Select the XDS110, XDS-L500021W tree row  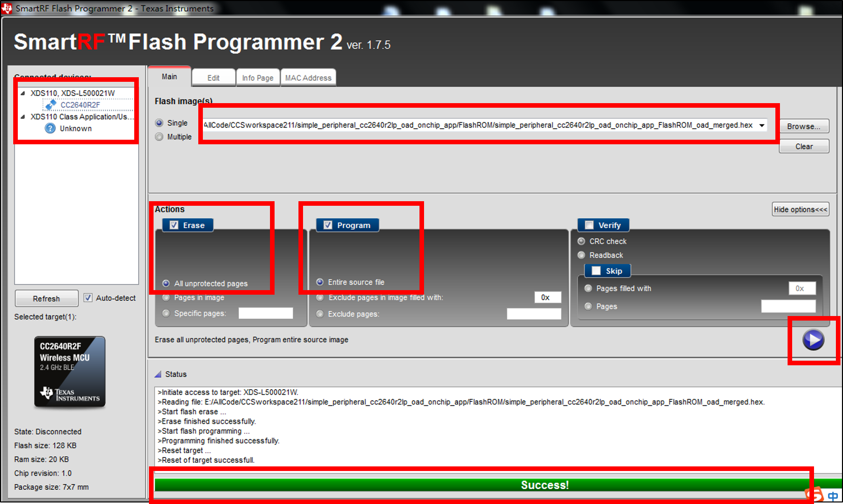click(x=73, y=93)
